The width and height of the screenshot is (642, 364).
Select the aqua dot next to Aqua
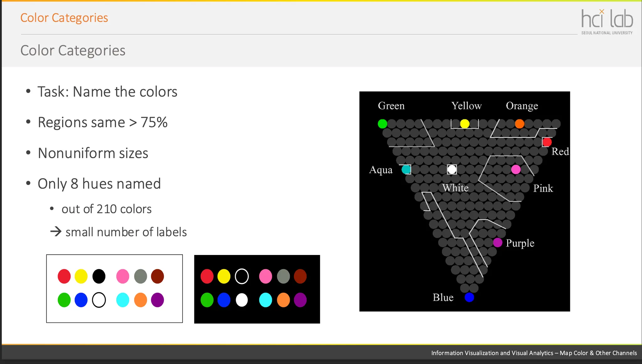click(x=406, y=169)
